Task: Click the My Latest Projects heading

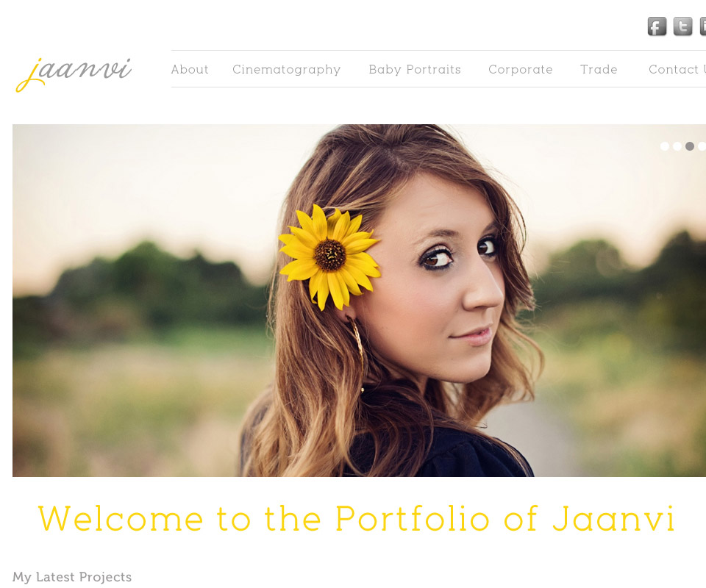Action: point(72,577)
